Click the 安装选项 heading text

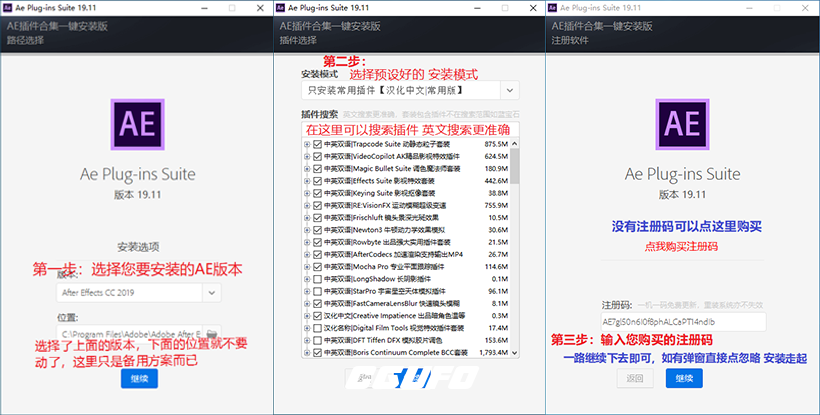138,247
